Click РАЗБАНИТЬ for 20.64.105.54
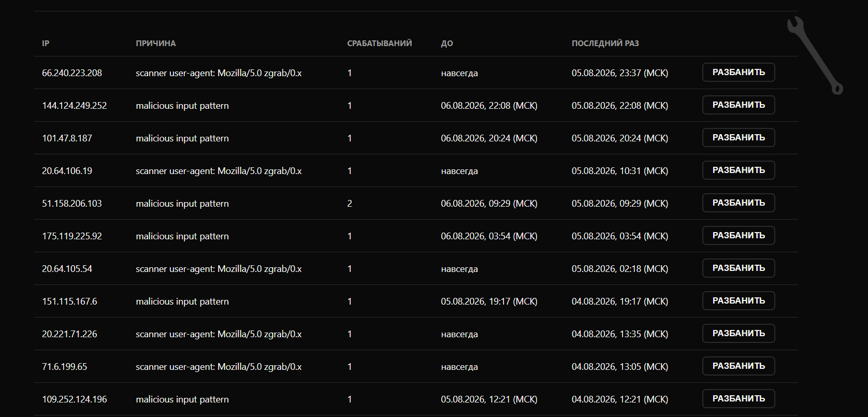868x417 pixels. click(x=739, y=268)
